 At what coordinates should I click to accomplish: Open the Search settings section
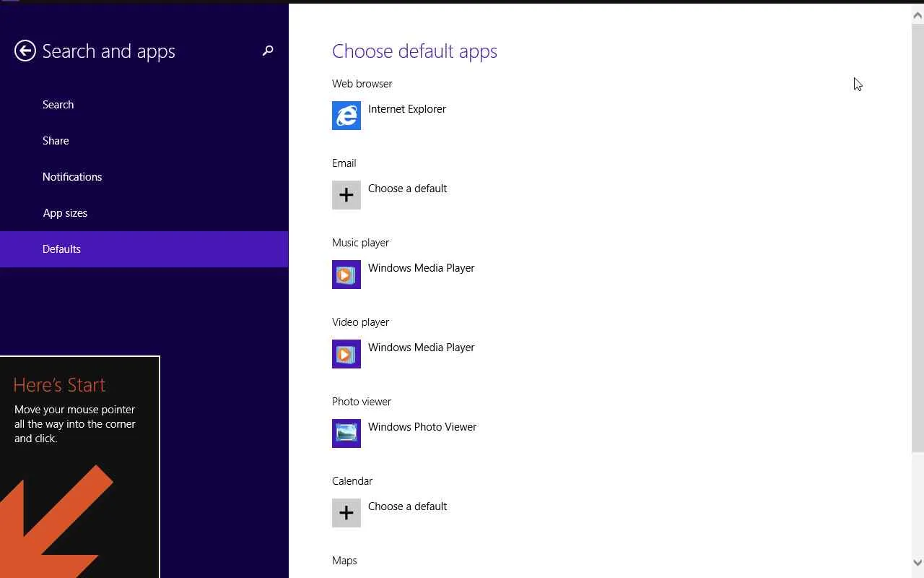coord(144,105)
